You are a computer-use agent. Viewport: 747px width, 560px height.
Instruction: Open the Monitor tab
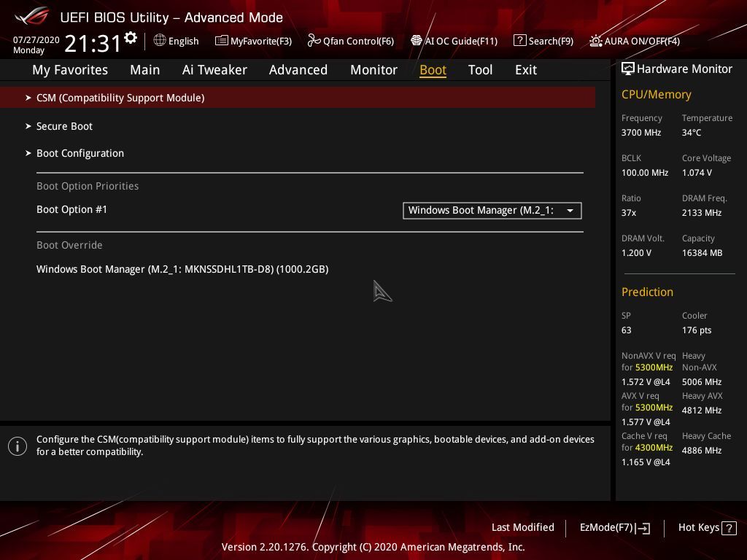click(374, 70)
